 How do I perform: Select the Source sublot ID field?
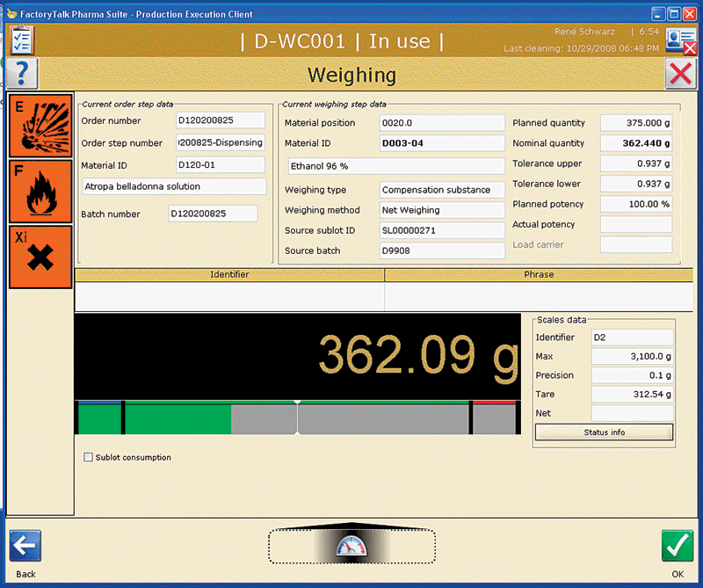[442, 230]
